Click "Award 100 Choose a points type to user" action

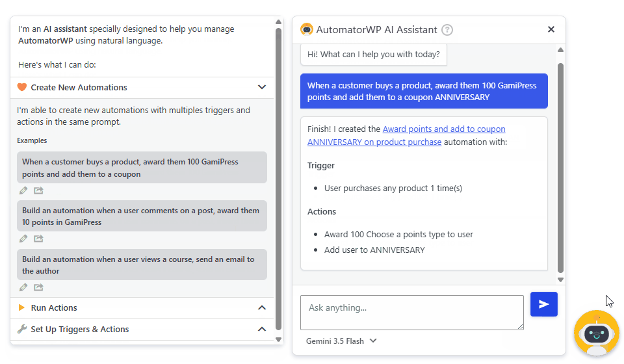pyautogui.click(x=398, y=234)
